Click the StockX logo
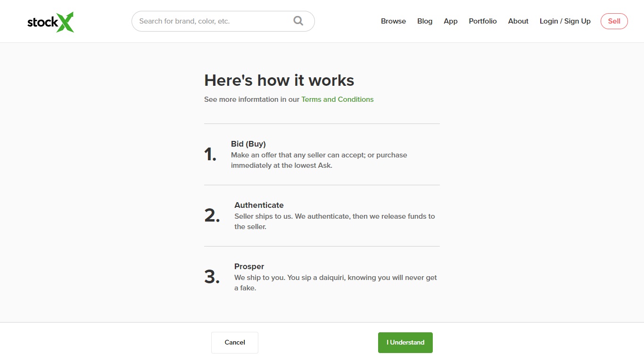This screenshot has width=644, height=362. pos(50,22)
